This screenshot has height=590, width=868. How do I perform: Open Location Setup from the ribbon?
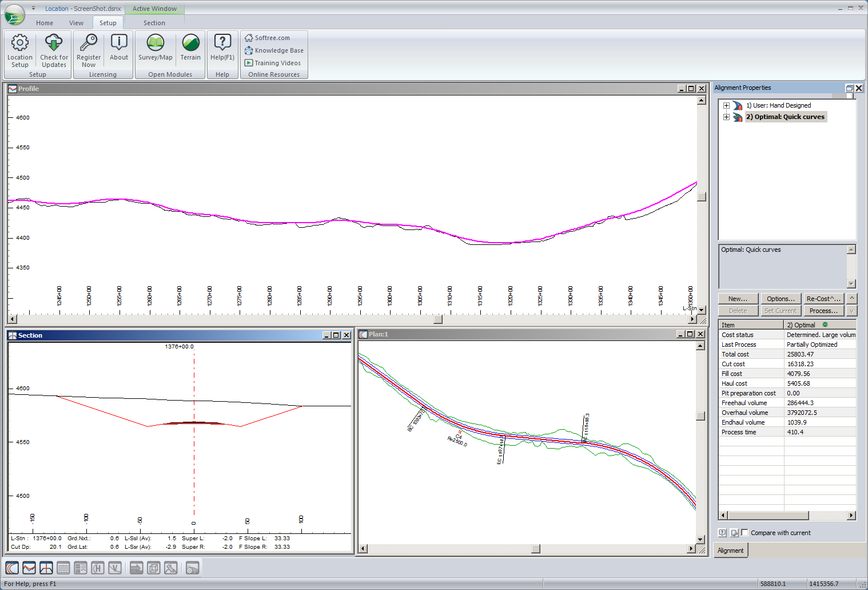pyautogui.click(x=20, y=50)
